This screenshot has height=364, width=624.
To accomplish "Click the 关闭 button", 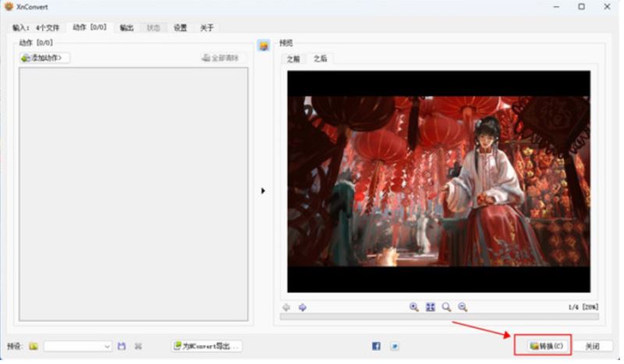I will (593, 346).
